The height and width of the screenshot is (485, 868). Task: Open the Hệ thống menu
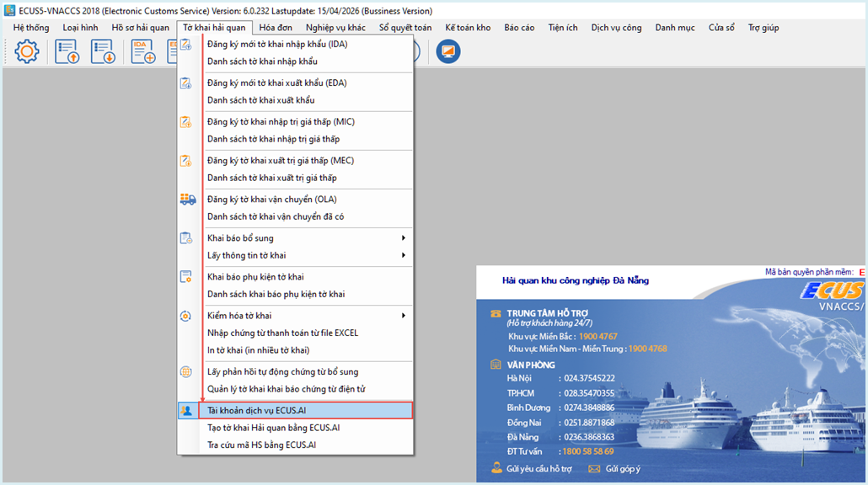point(31,28)
